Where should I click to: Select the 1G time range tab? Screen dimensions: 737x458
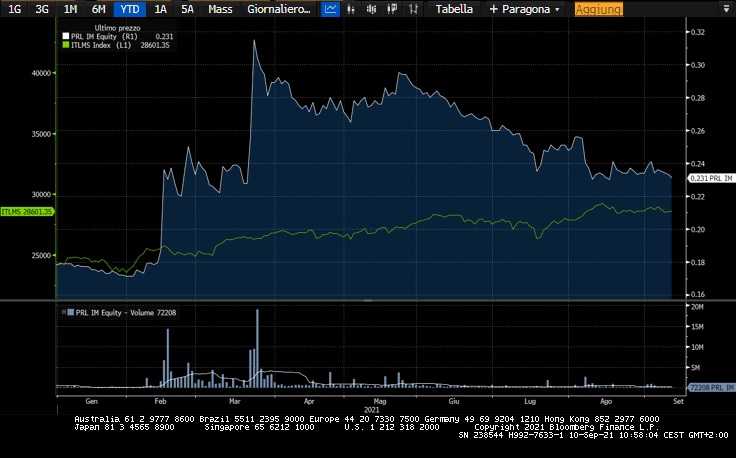[x=15, y=9]
